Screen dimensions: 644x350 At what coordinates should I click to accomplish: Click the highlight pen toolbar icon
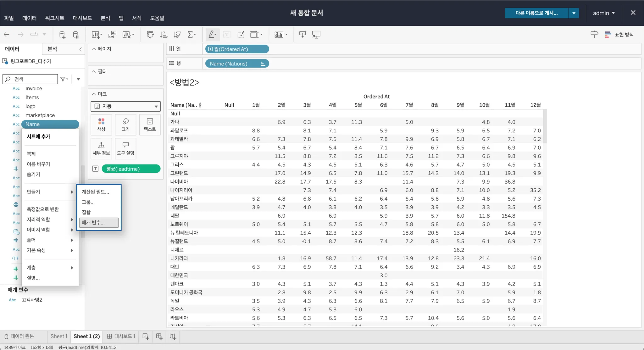(x=212, y=35)
